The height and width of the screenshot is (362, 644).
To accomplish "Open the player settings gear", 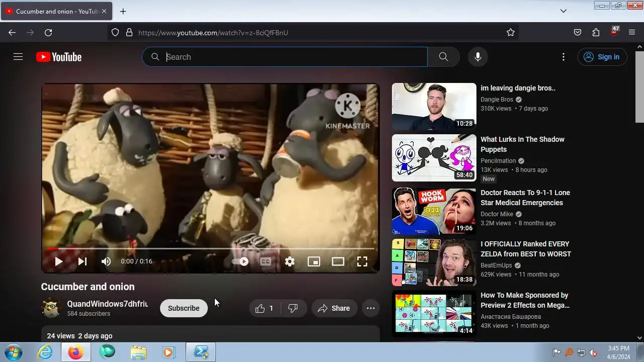I will pos(290,261).
